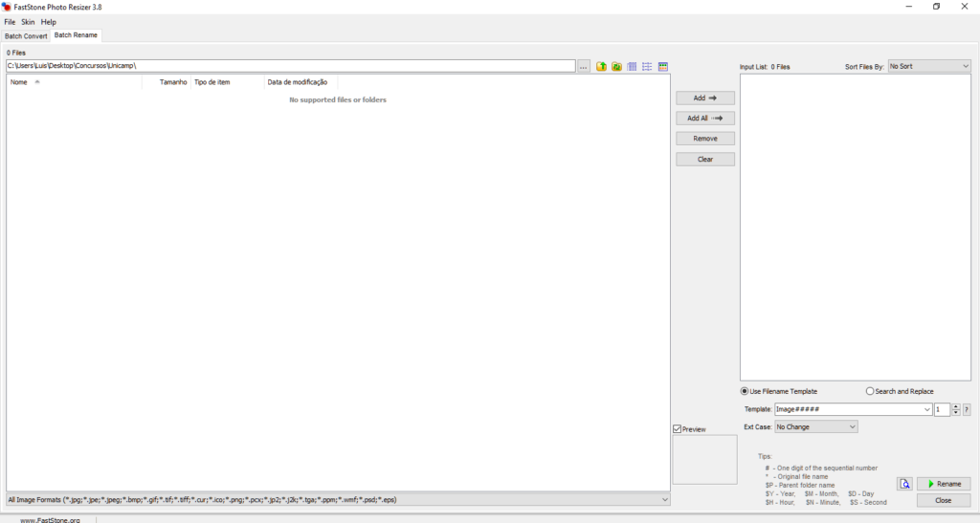Switch file list to thumbnails view
Screen dimensions: 980x523
663,66
